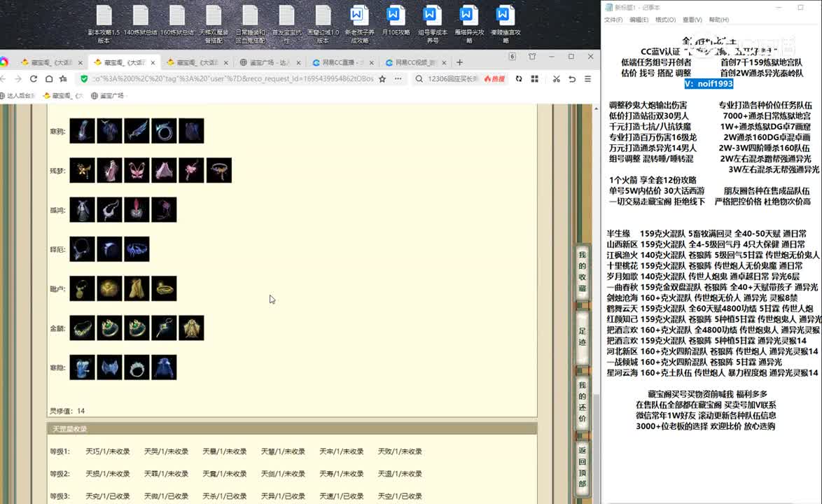Viewport: 822px width, 504px height.
Task: Close the 鉴宝广场 tab
Action: click(298, 62)
